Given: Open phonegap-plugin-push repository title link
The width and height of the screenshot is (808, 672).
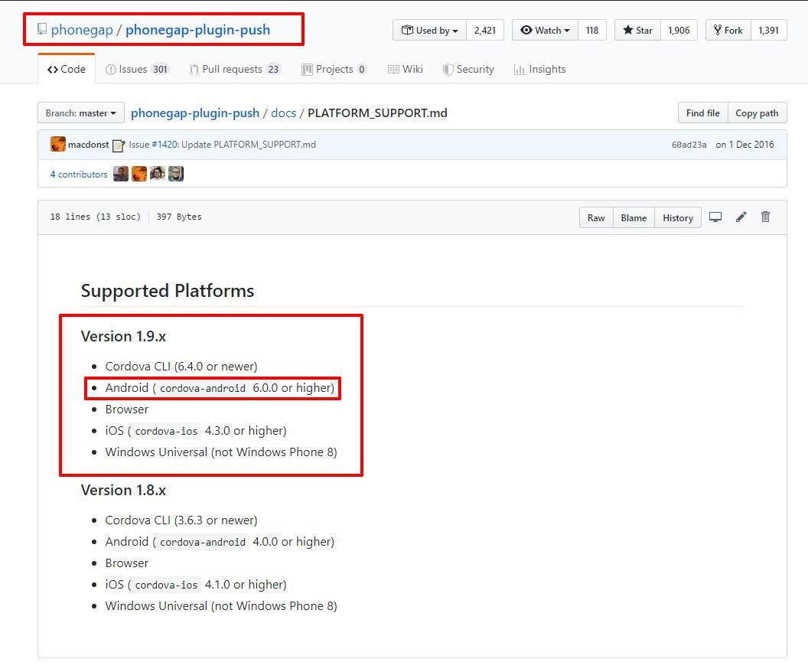Looking at the screenshot, I should [x=198, y=30].
